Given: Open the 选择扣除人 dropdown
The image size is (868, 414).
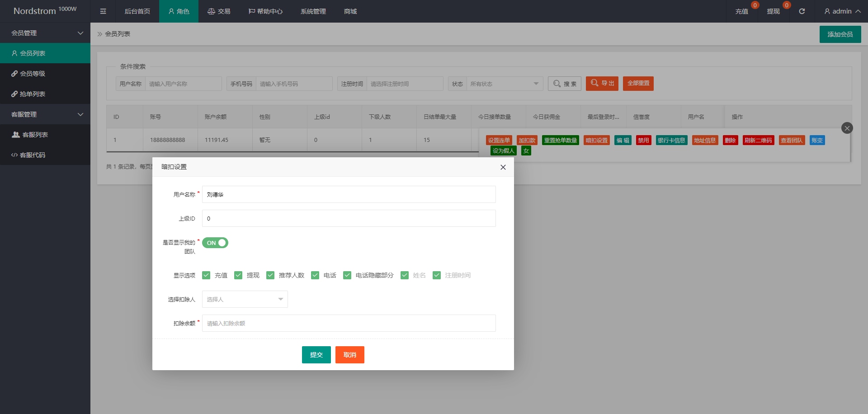Looking at the screenshot, I should tap(245, 299).
